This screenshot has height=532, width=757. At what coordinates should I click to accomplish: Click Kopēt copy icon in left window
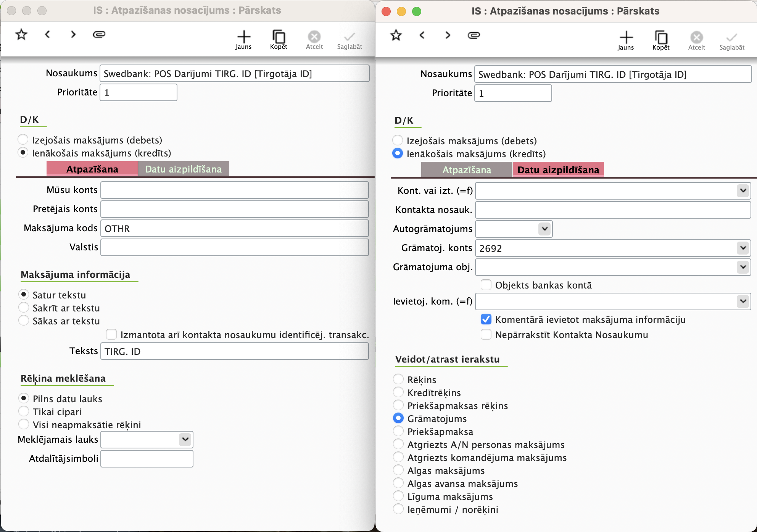click(x=279, y=37)
